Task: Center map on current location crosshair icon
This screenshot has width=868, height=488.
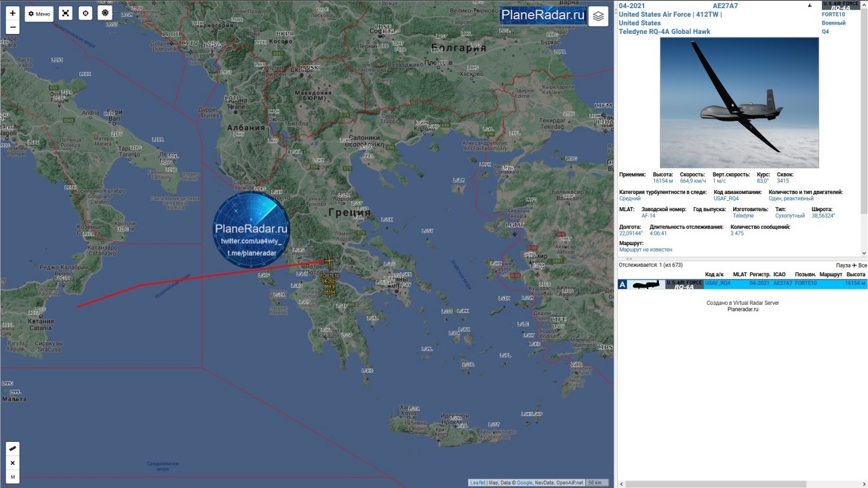Action: pos(85,14)
